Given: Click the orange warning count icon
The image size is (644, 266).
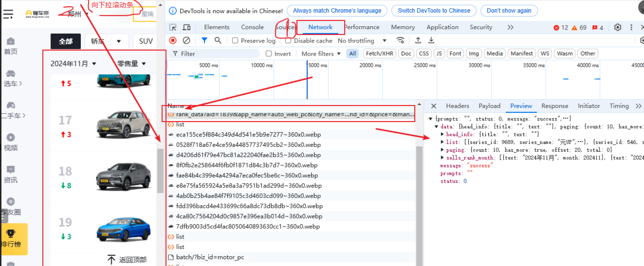Looking at the screenshot, I should [574, 28].
